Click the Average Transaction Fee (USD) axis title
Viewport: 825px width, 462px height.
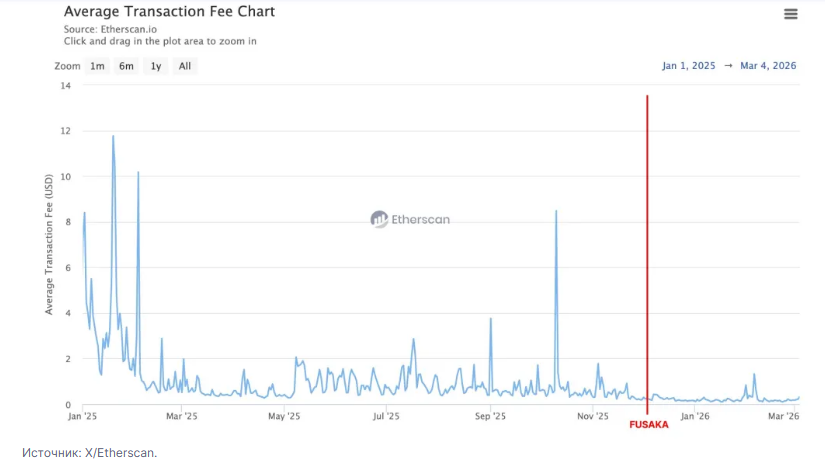pos(49,245)
